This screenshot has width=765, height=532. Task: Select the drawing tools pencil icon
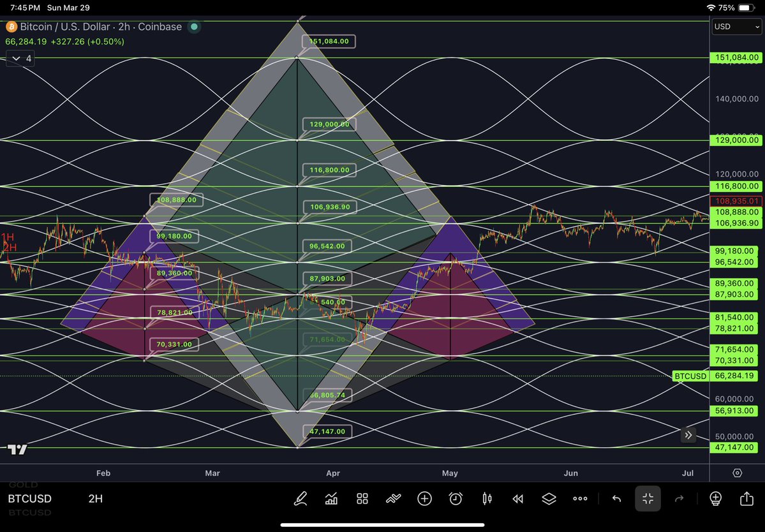(301, 498)
